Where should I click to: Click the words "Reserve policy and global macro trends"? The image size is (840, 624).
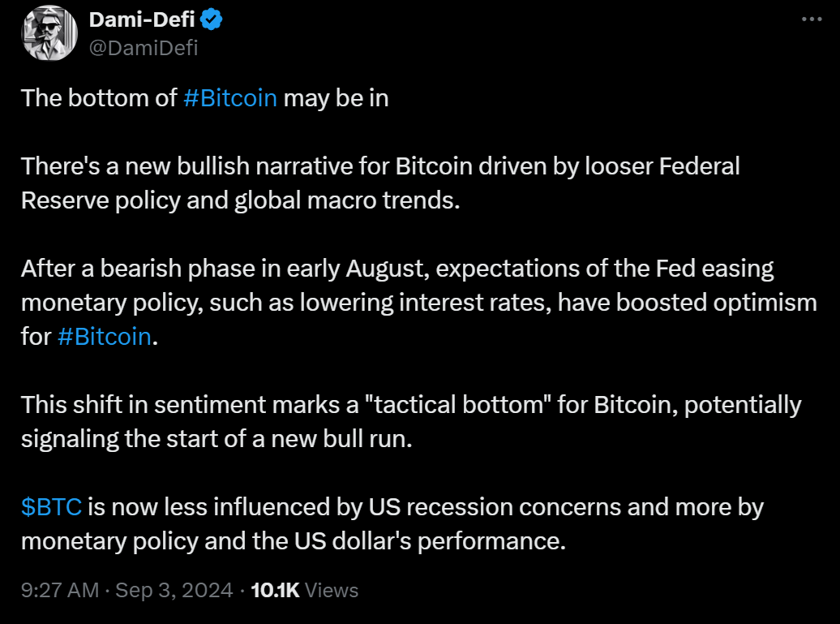(x=240, y=200)
